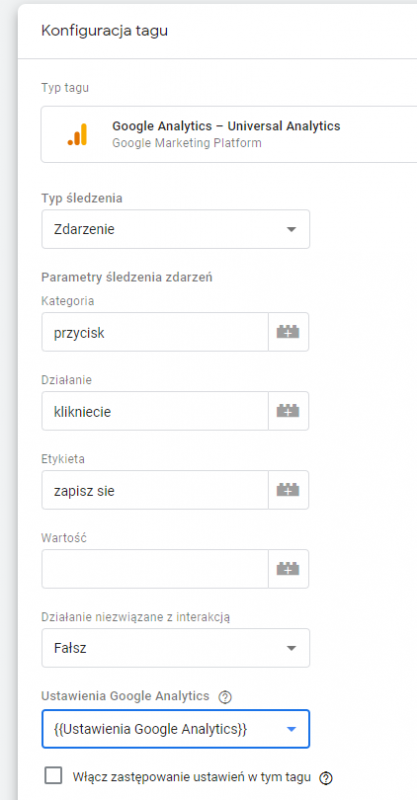Open variable picker for Działanie field
This screenshot has height=800, width=417.
pos(288,411)
